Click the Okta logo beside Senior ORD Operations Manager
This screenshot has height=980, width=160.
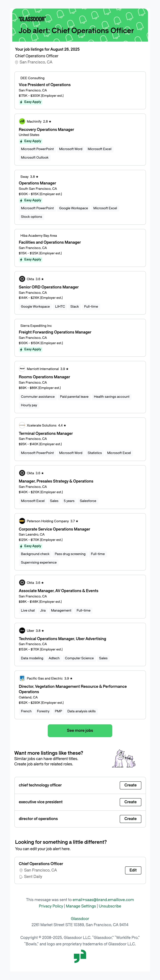[x=22, y=279]
